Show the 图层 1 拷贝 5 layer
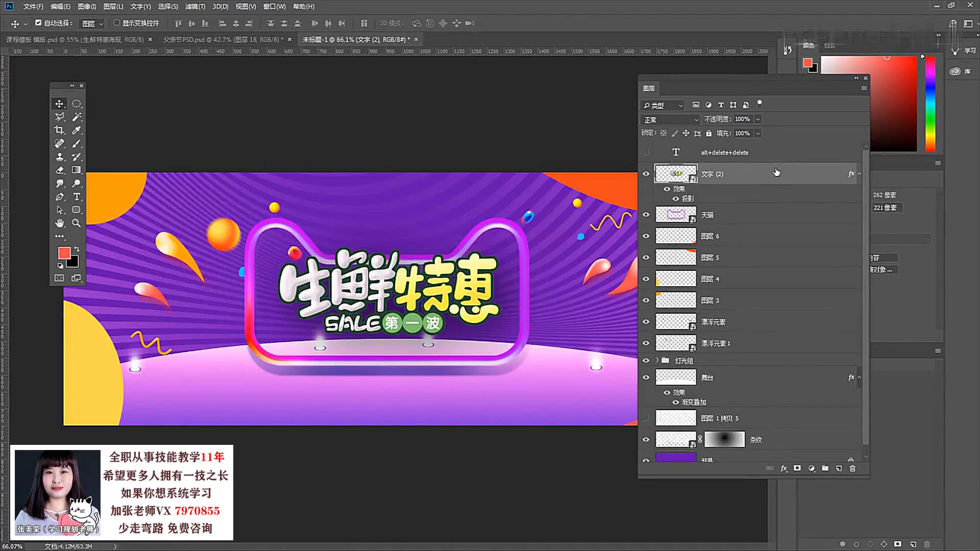This screenshot has width=980, height=551. point(646,418)
